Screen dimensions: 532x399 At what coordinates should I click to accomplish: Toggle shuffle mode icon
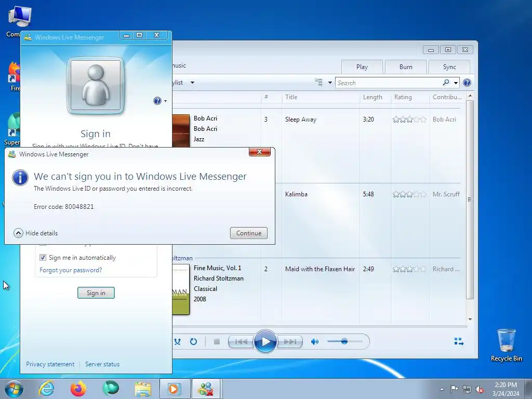[x=178, y=342]
